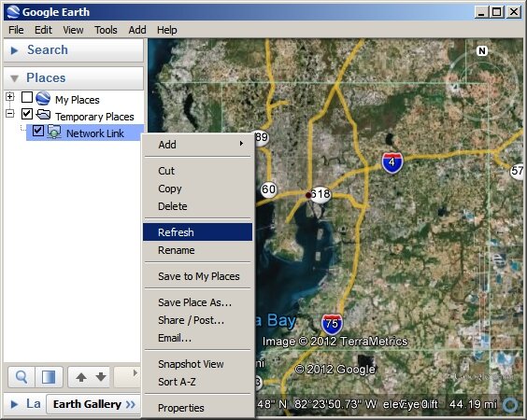Click the 44.19 mi eye altitude
This screenshot has height=420, width=527.
coord(473,404)
